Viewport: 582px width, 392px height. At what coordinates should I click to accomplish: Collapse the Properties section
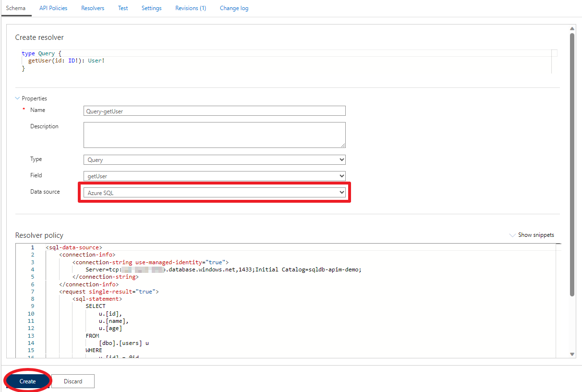pos(31,98)
